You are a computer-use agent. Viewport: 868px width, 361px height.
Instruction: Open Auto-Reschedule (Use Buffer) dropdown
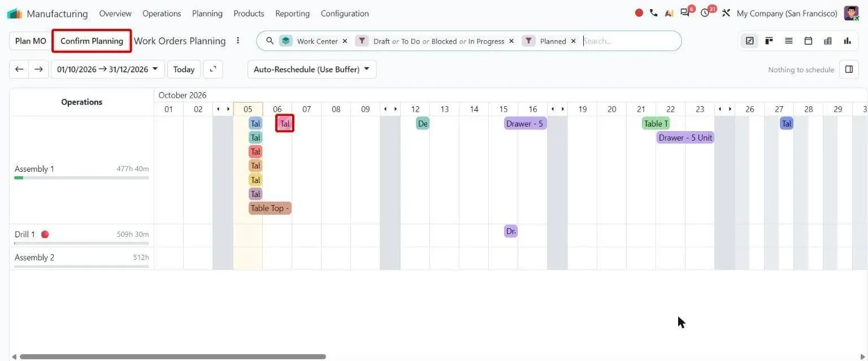click(x=312, y=69)
